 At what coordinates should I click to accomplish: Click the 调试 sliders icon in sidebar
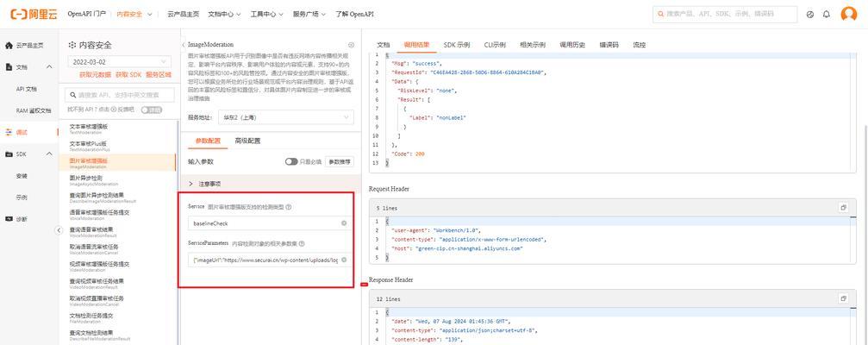coord(9,132)
